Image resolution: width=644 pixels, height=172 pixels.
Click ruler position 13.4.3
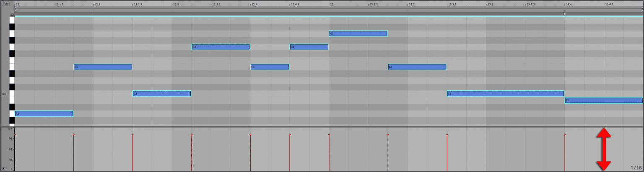(x=609, y=4)
